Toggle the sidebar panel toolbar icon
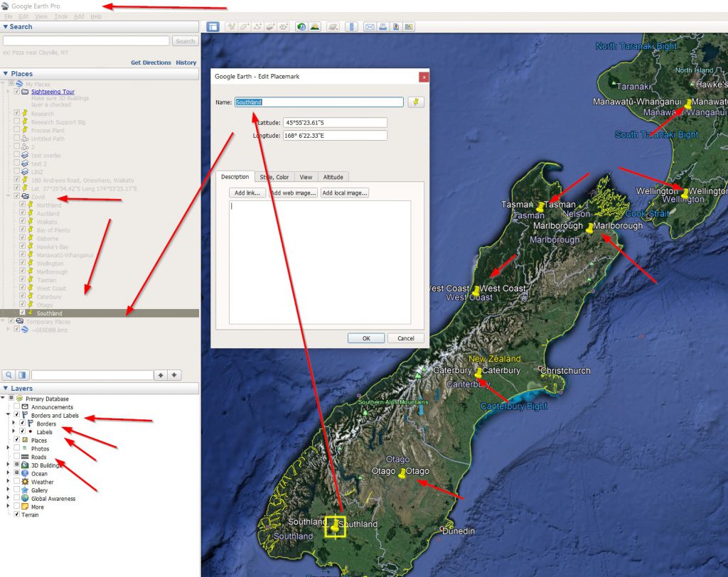The image size is (728, 577). click(213, 26)
